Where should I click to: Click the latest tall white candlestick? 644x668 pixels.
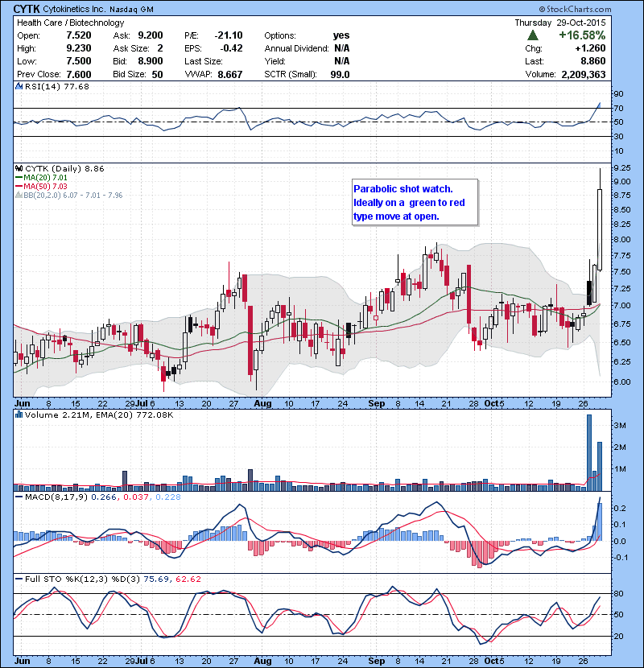(x=600, y=229)
